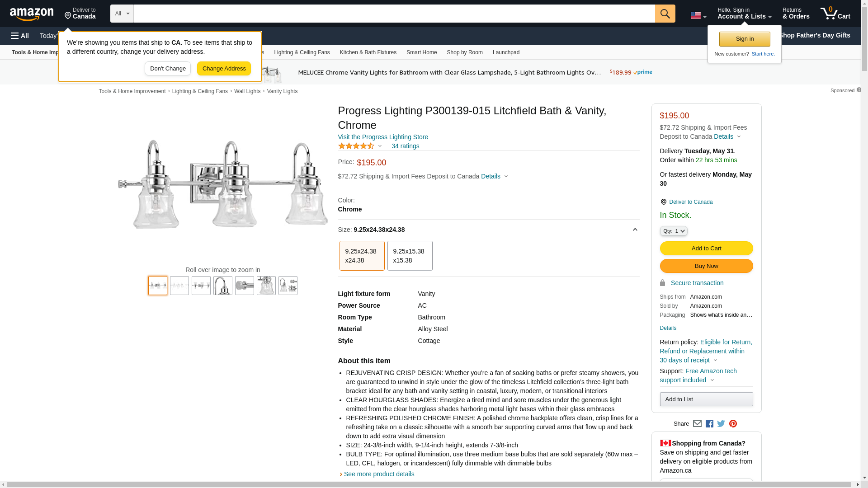Open Kitchen & Bath Fixtures menu item

[368, 52]
